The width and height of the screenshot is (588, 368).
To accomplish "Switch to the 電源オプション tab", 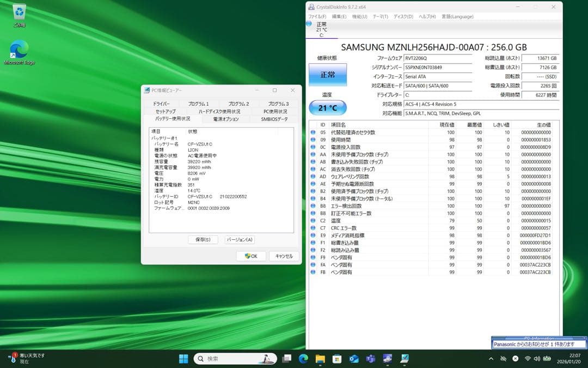I will click(226, 119).
